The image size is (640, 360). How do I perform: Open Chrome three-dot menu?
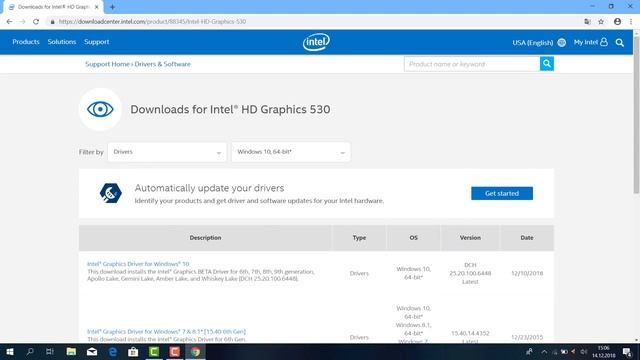[631, 22]
